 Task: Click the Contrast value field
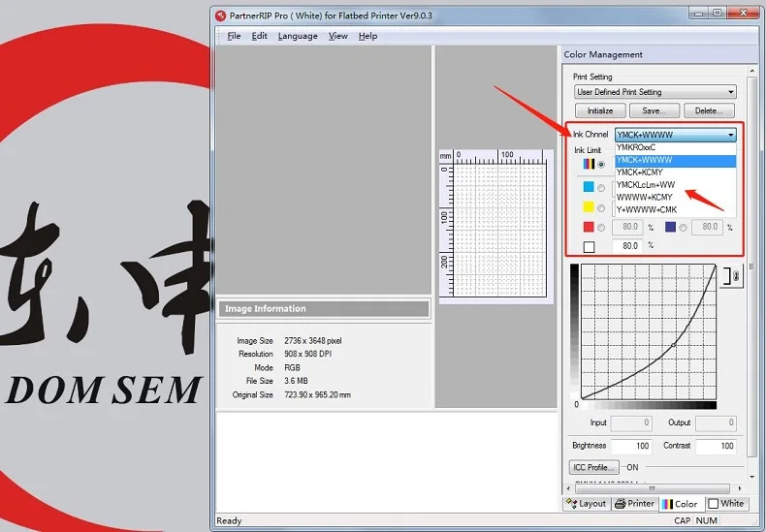tap(716, 446)
